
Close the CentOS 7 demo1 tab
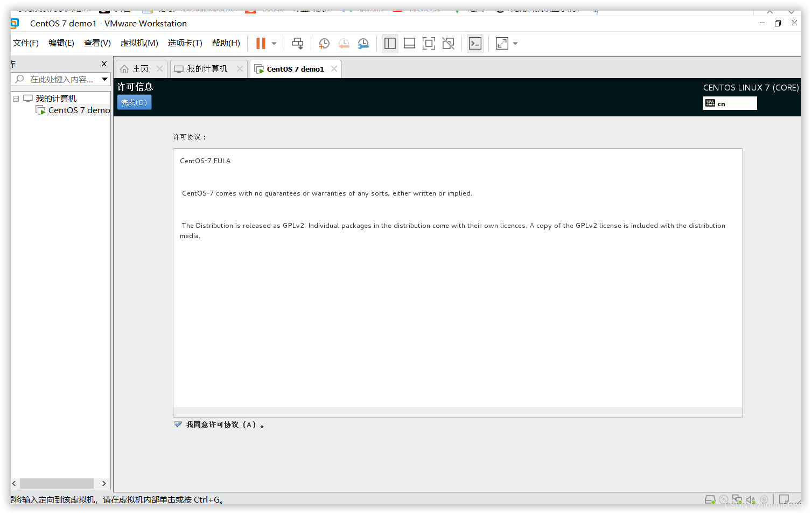coord(334,69)
